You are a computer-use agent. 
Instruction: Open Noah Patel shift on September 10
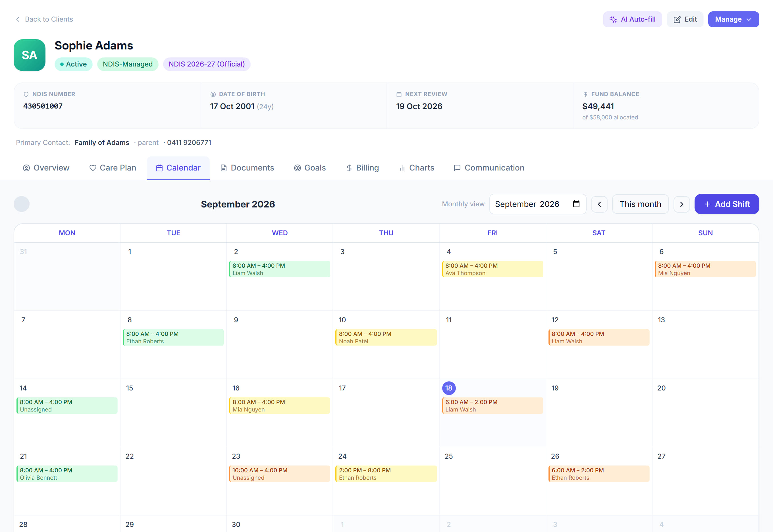click(x=386, y=337)
